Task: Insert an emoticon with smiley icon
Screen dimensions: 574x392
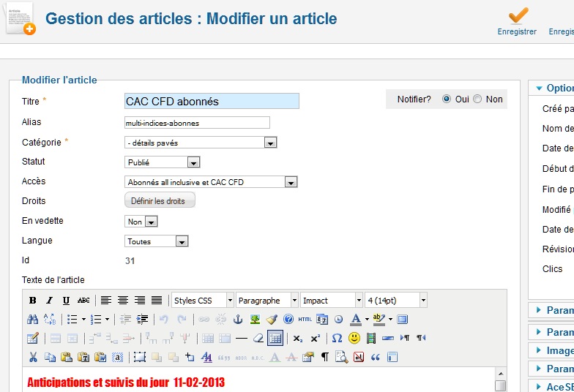Action: [x=354, y=338]
